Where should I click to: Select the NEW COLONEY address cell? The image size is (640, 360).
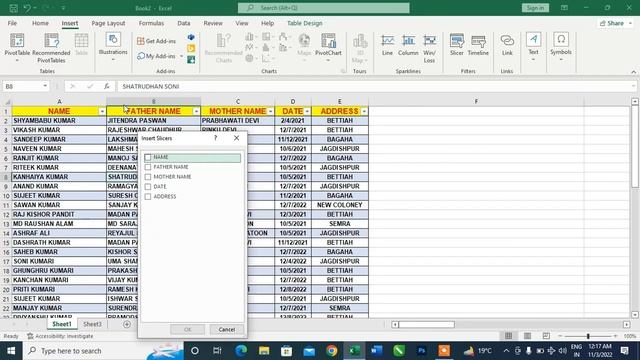coord(340,205)
